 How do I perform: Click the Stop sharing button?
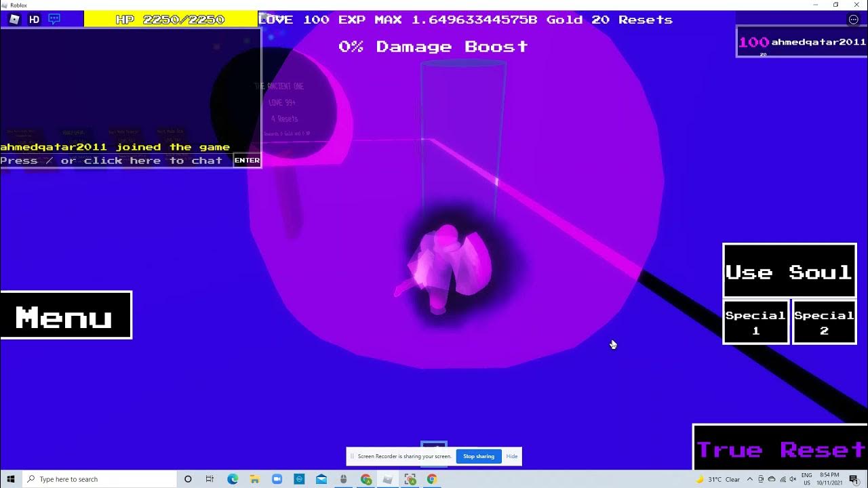pos(479,456)
